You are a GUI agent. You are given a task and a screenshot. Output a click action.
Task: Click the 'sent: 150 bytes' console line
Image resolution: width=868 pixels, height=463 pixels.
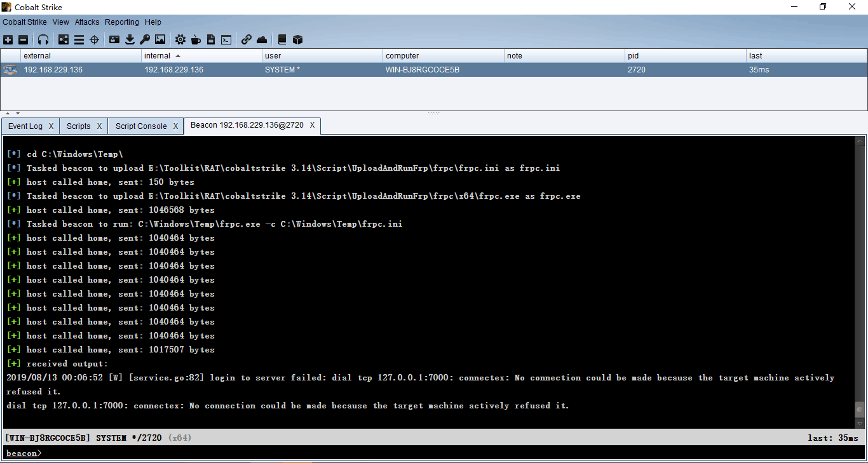100,182
